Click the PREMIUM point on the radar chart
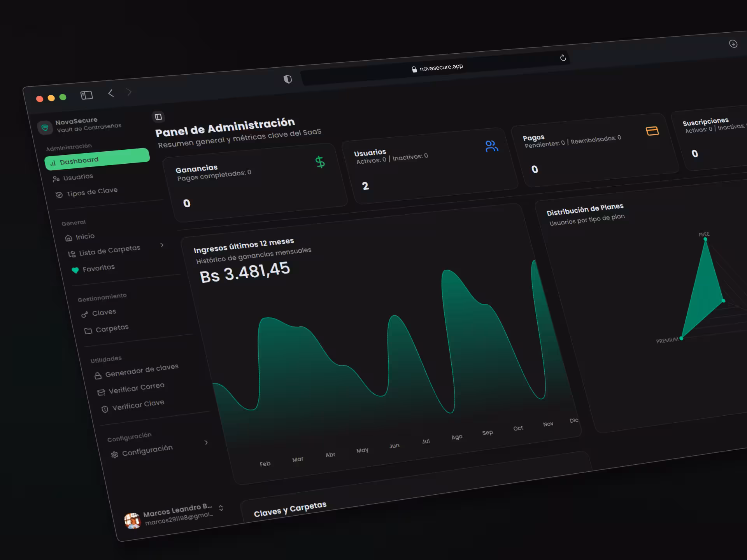The image size is (747, 560). (x=681, y=338)
